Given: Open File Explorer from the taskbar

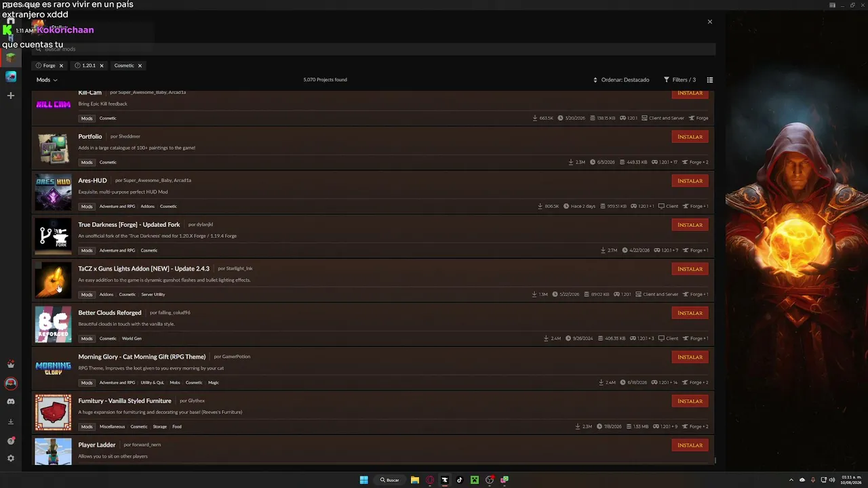Looking at the screenshot, I should [415, 480].
